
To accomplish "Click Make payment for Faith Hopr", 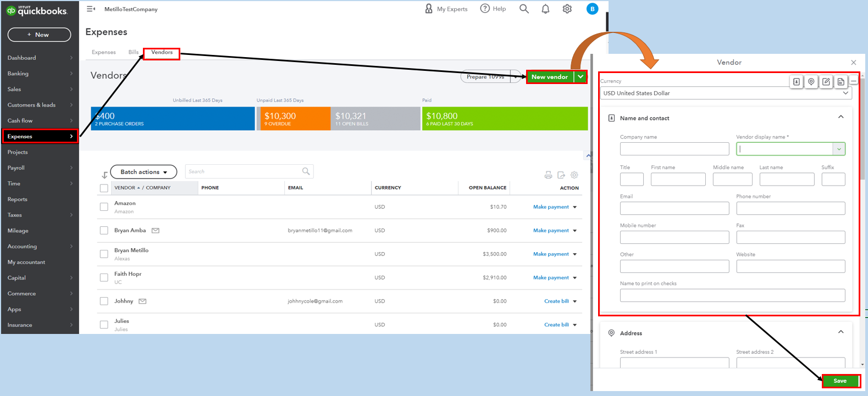I will point(551,277).
